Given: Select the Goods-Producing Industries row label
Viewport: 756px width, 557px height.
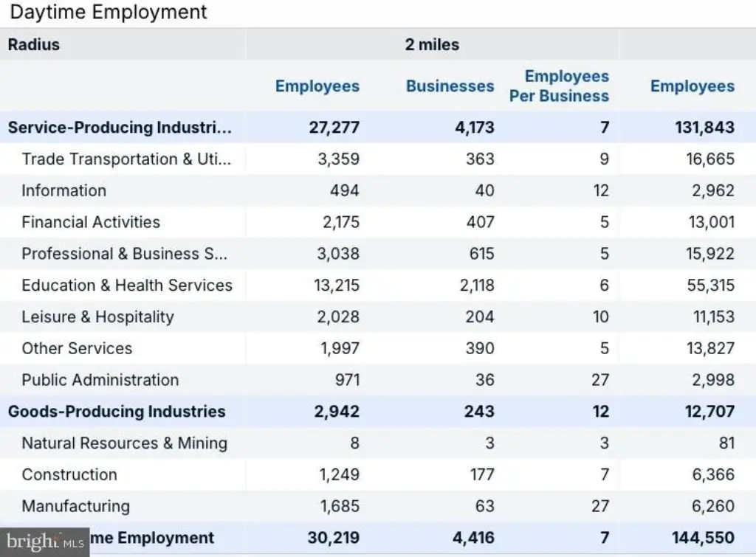Looking at the screenshot, I should (x=117, y=412).
